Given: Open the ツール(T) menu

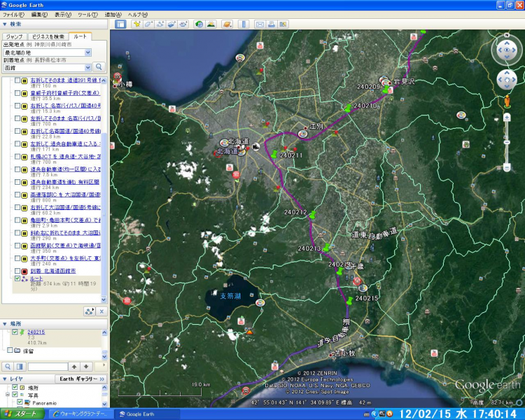Looking at the screenshot, I should tap(87, 15).
